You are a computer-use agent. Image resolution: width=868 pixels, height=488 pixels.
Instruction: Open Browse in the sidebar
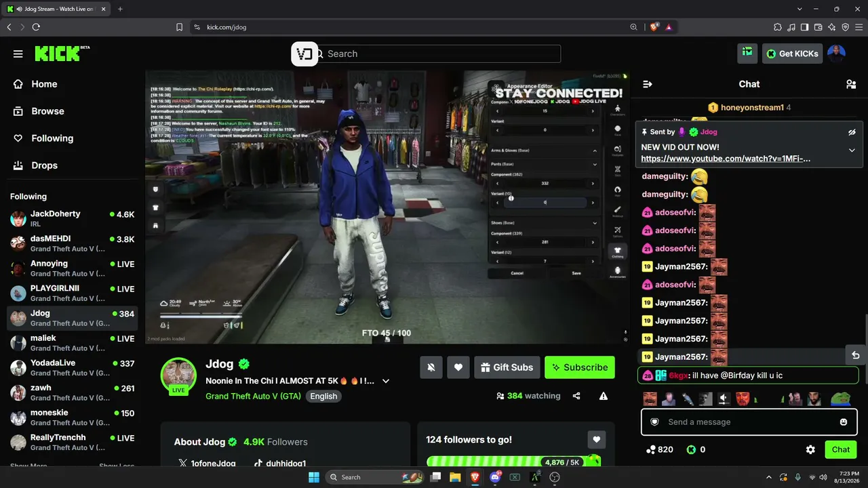47,111
